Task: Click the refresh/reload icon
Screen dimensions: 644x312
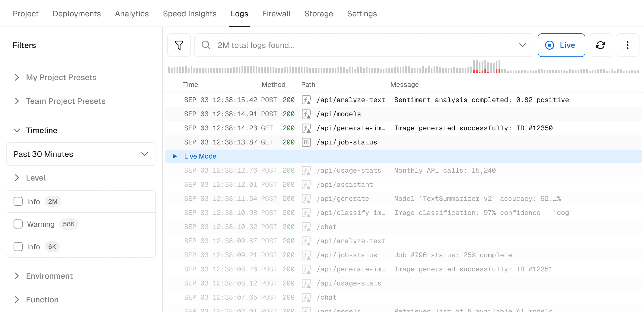Action: click(x=601, y=45)
